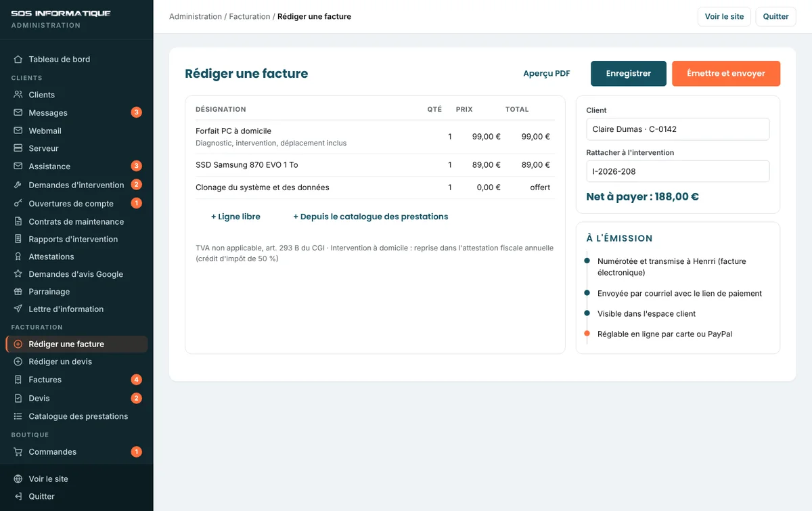Select Devis in the Facturation section
The image size is (812, 511).
76,398
